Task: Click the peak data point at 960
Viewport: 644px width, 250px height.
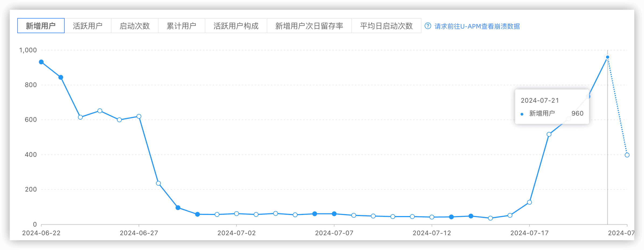Action: click(607, 57)
